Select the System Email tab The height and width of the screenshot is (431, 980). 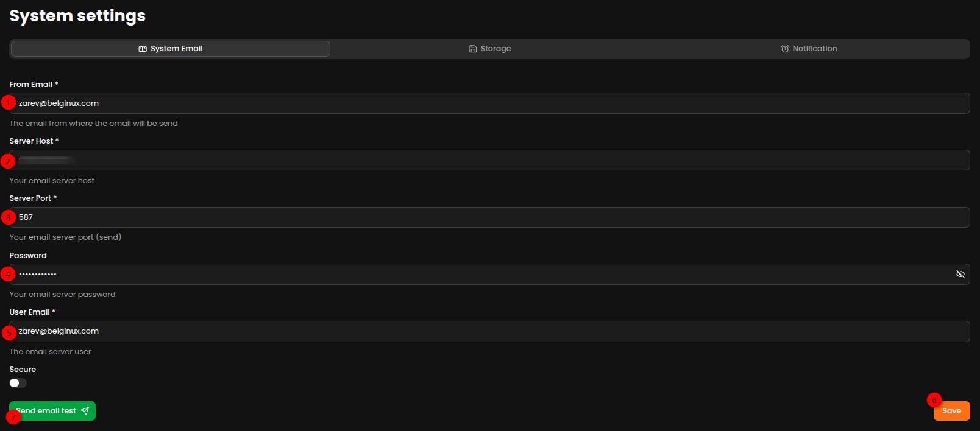coord(171,49)
